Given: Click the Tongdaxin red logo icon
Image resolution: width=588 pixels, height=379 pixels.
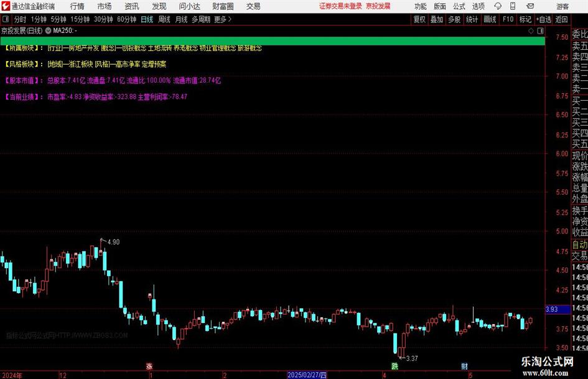Looking at the screenshot, I should point(6,6).
